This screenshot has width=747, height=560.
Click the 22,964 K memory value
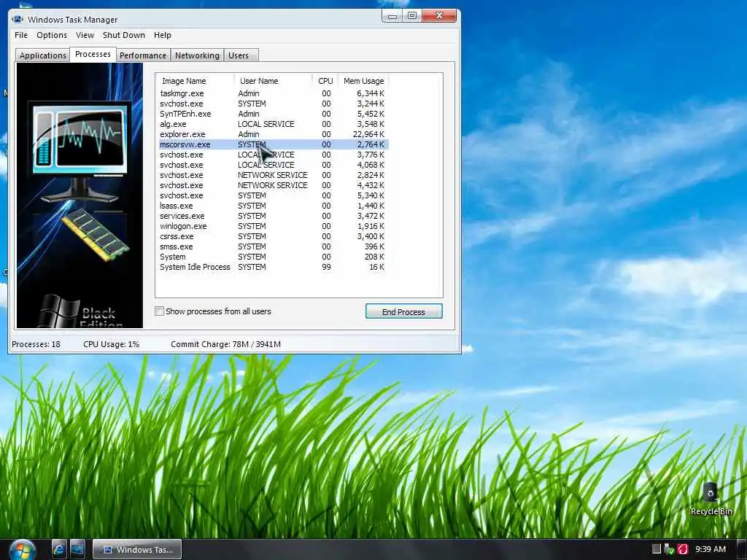368,134
